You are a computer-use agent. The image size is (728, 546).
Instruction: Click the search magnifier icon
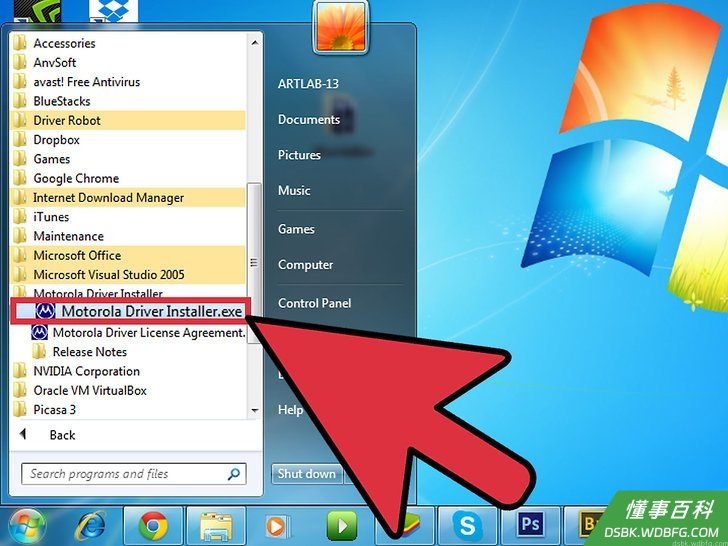point(234,474)
